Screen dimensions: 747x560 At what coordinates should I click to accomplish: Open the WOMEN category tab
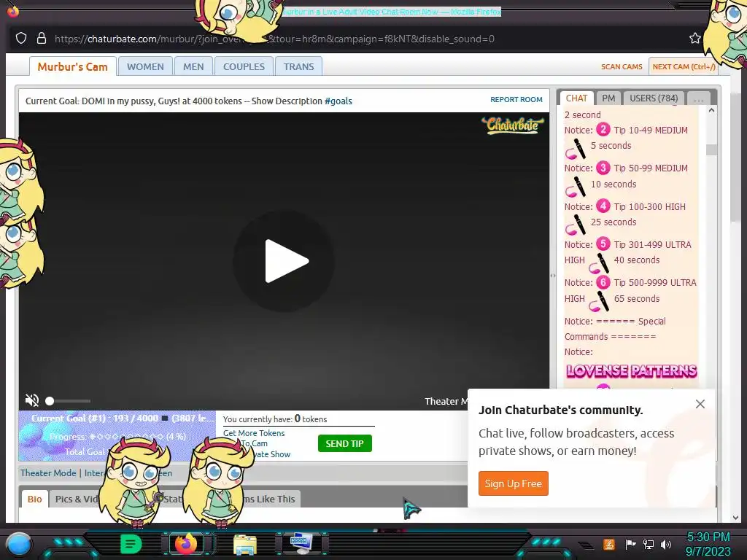click(145, 66)
